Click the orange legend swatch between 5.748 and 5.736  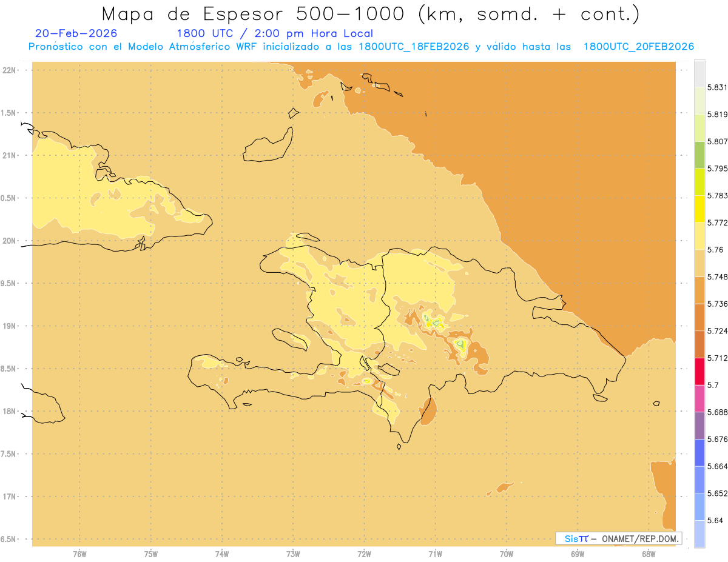[699, 290]
